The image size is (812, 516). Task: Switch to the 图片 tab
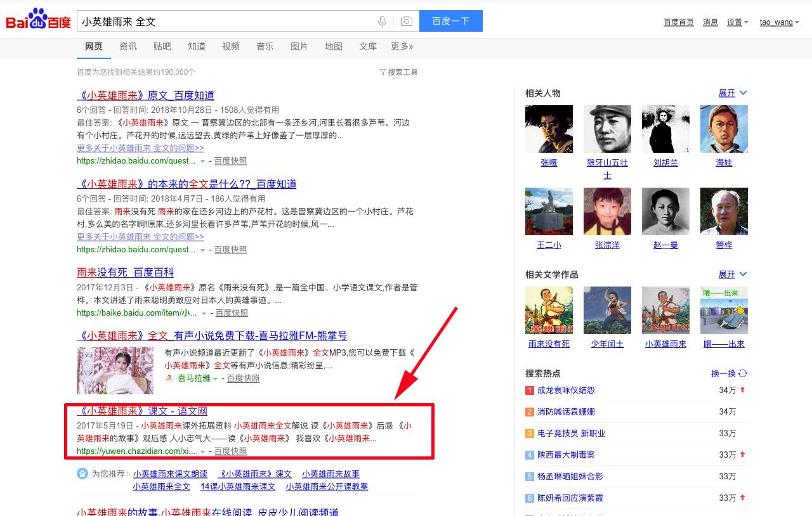pos(299,46)
